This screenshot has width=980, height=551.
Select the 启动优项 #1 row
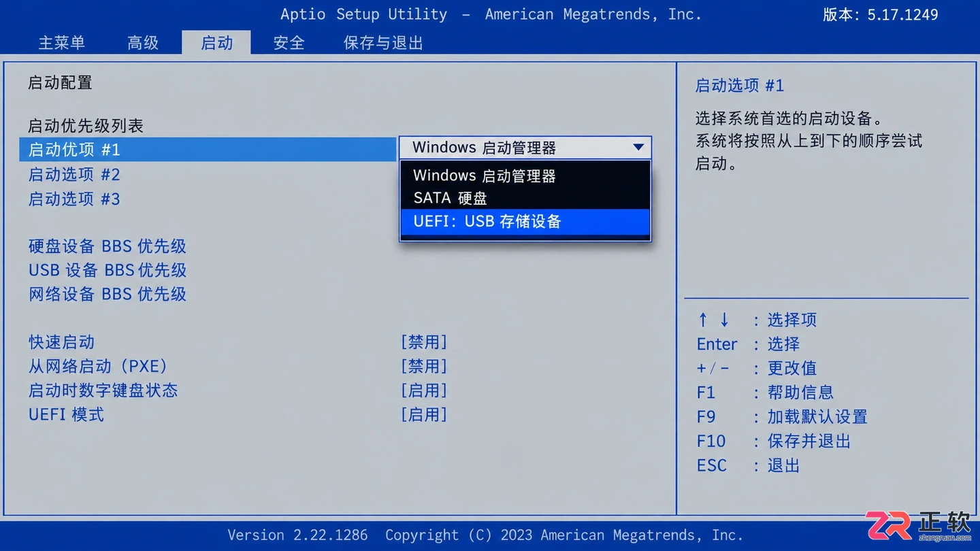208,149
